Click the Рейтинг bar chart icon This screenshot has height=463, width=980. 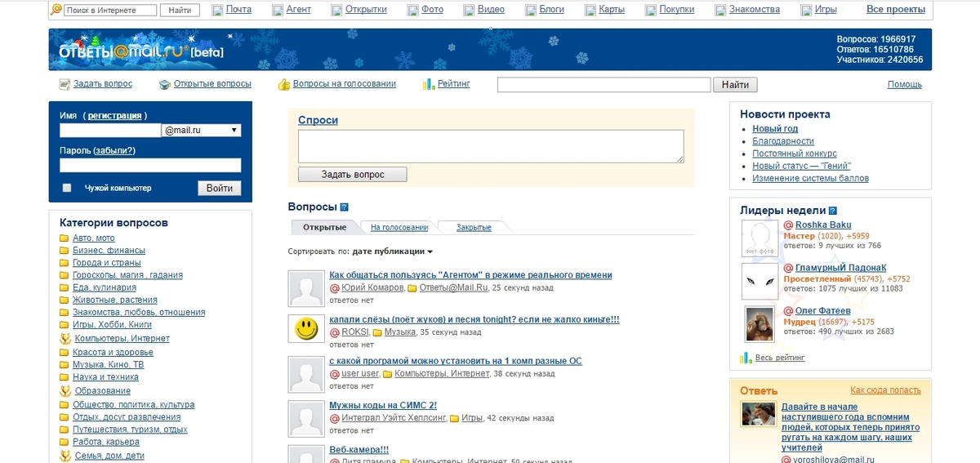(x=428, y=84)
